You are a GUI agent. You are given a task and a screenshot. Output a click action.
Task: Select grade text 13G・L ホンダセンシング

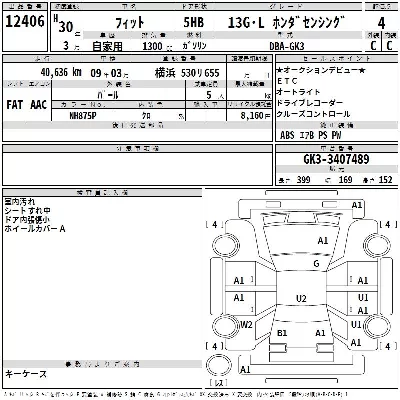[286, 22]
